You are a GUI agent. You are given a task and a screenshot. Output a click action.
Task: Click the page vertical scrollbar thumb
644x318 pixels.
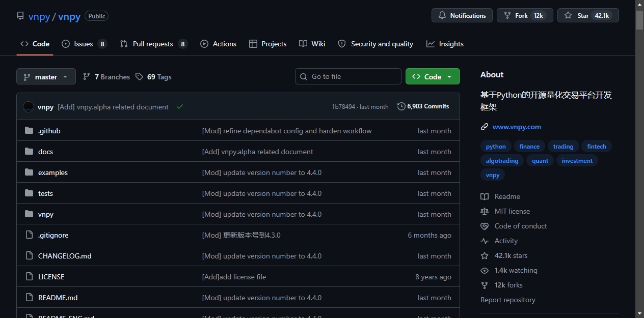click(640, 19)
